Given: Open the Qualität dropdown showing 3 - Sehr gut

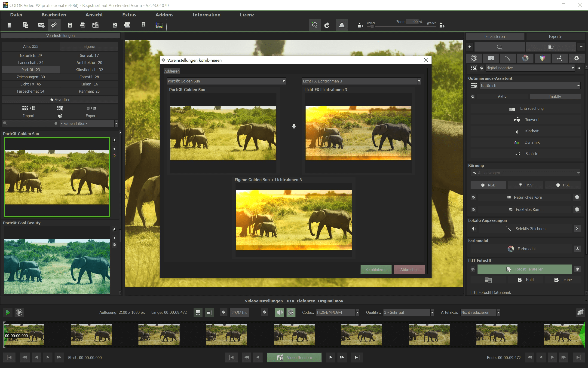Looking at the screenshot, I should (432, 312).
